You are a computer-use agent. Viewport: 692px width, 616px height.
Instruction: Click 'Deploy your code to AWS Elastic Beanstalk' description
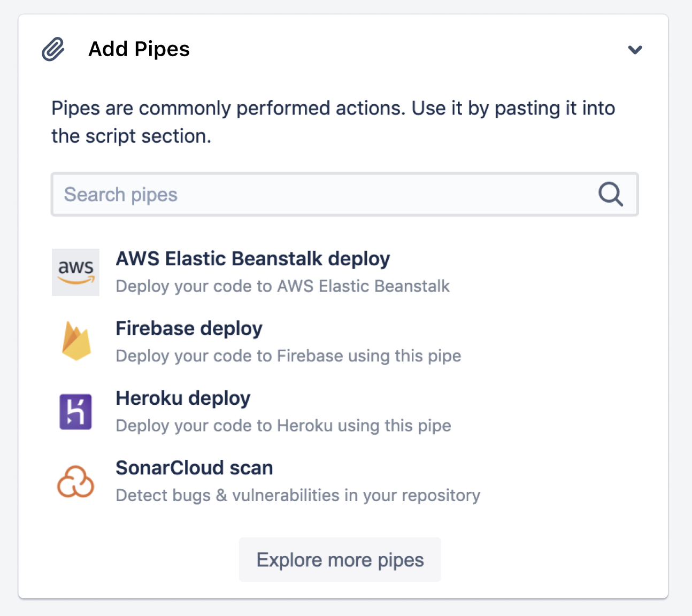click(282, 287)
